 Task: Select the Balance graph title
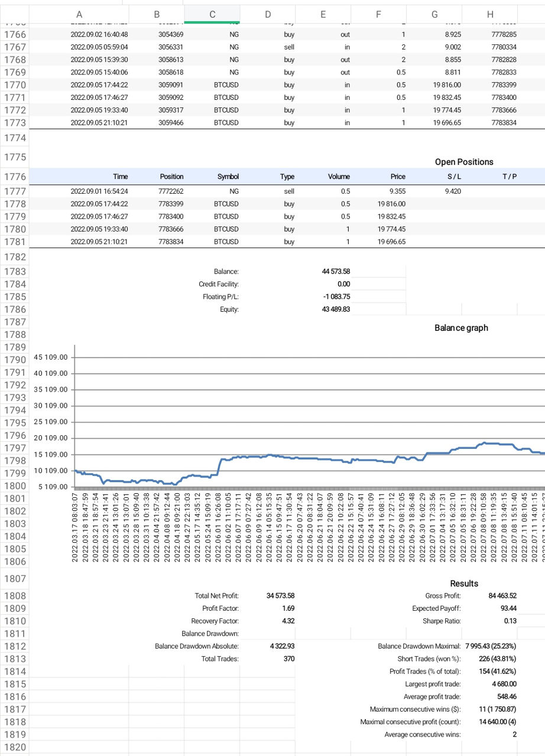coord(461,328)
